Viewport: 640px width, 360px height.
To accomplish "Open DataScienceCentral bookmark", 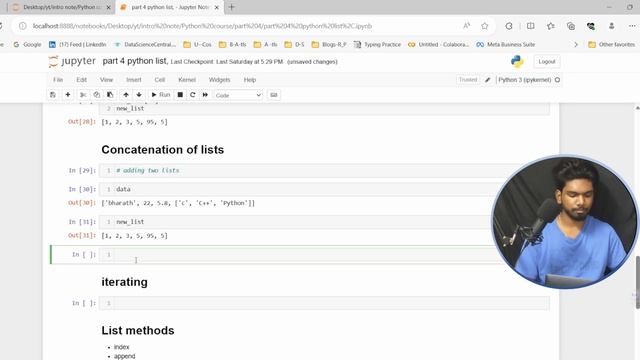I will (x=145, y=44).
